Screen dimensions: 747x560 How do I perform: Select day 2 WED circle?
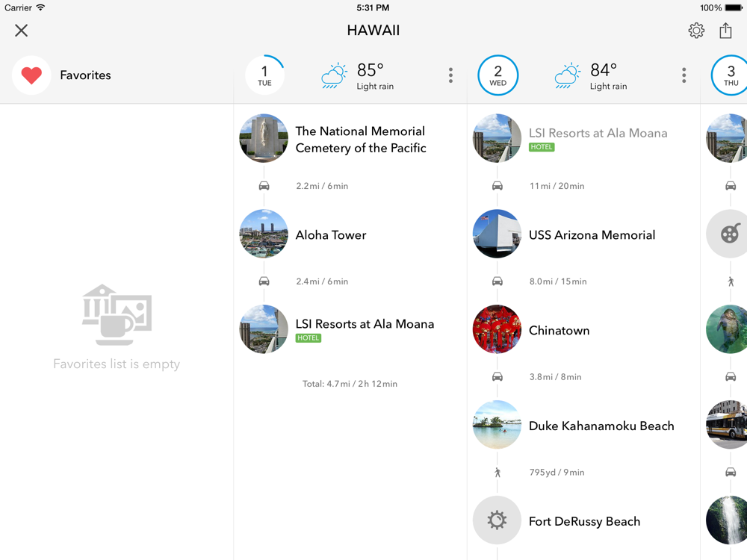tap(498, 75)
